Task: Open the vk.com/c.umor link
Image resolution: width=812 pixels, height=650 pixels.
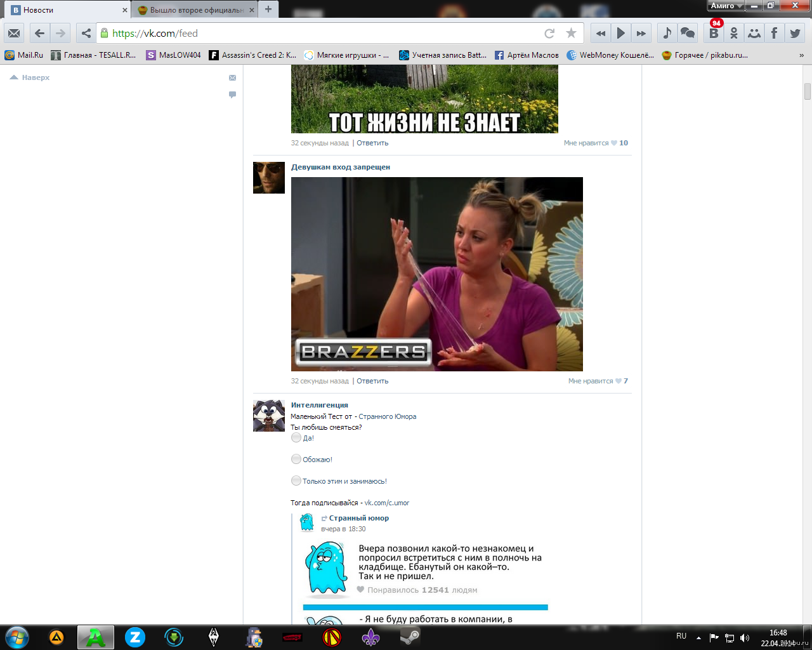Action: click(x=386, y=503)
